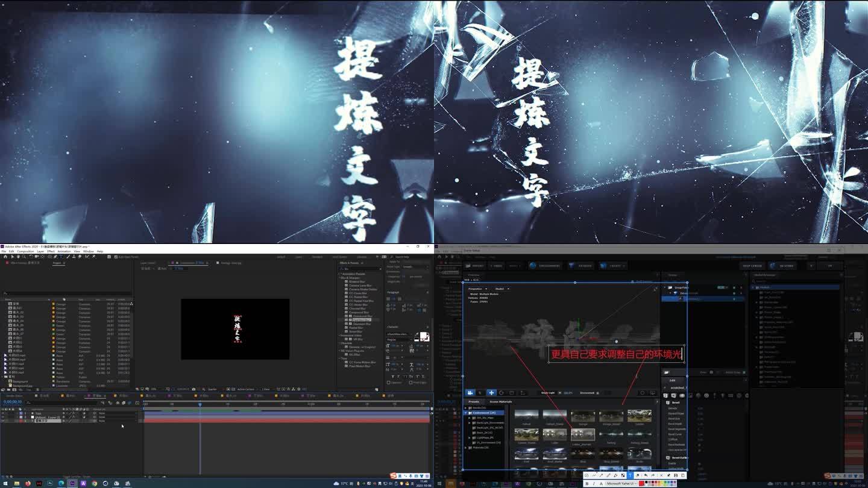Expand the Materials preset folder
Screen dimensions: 868x488
pos(466,448)
